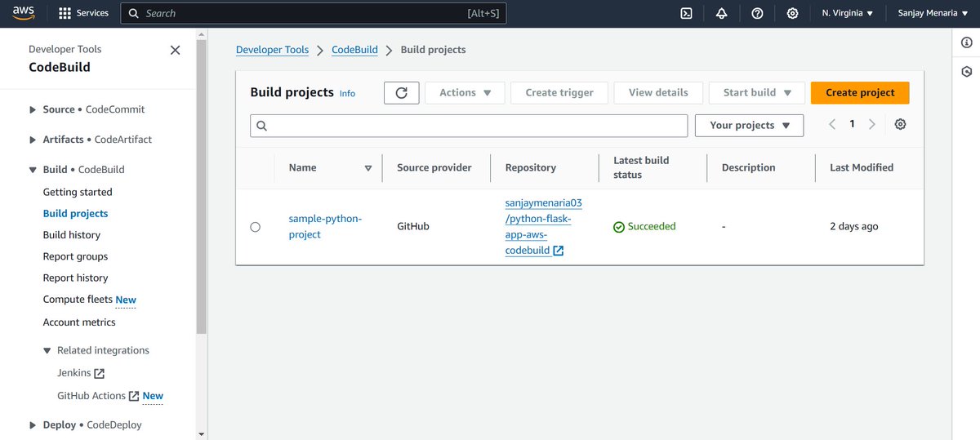
Task: Click the Last Modified column header
Action: pyautogui.click(x=862, y=167)
